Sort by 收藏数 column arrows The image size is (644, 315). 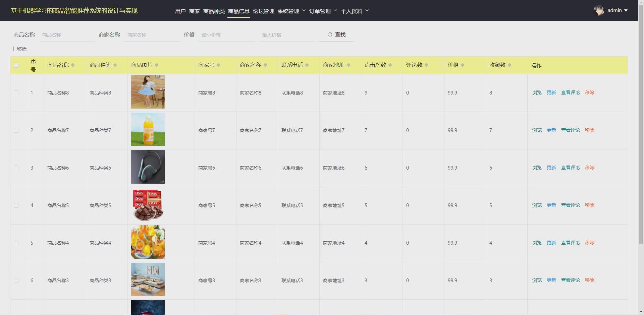(509, 65)
